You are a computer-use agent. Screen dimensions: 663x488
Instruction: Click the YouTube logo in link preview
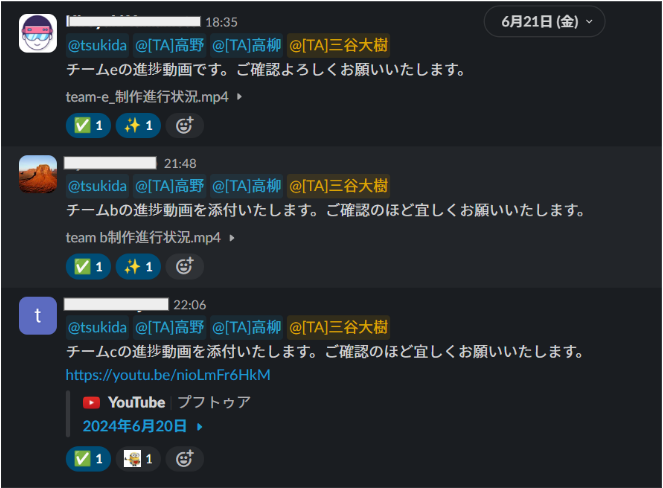[x=91, y=403]
